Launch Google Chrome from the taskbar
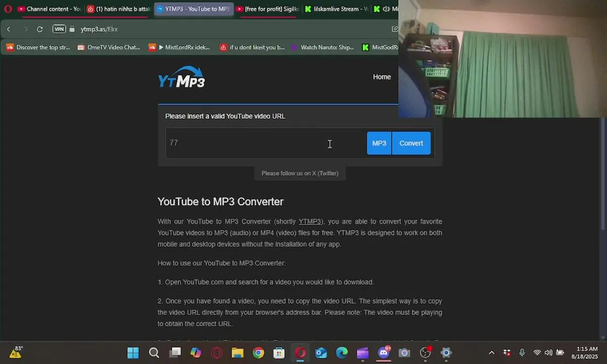This screenshot has height=364, width=607. click(x=258, y=353)
